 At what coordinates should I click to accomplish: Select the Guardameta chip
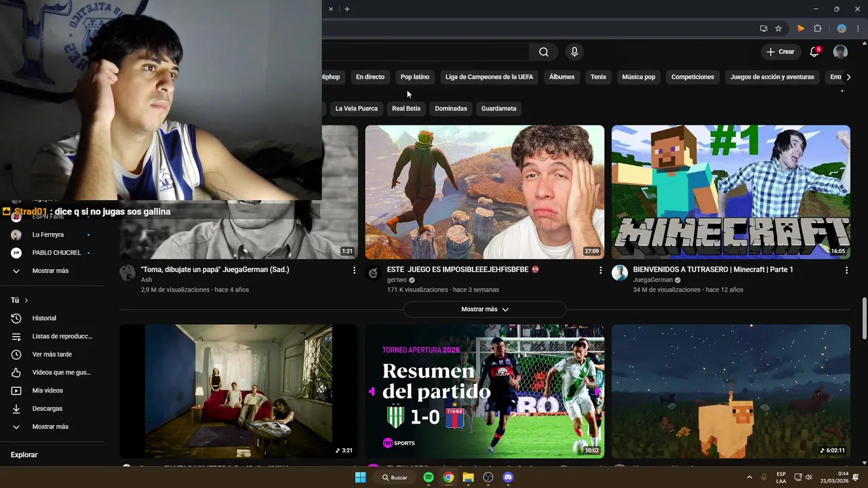[498, 108]
